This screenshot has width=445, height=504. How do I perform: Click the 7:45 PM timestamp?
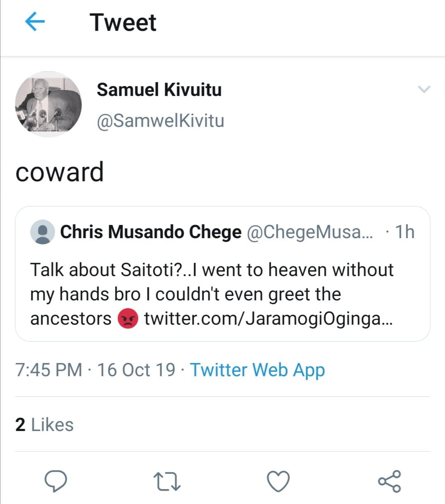49,370
